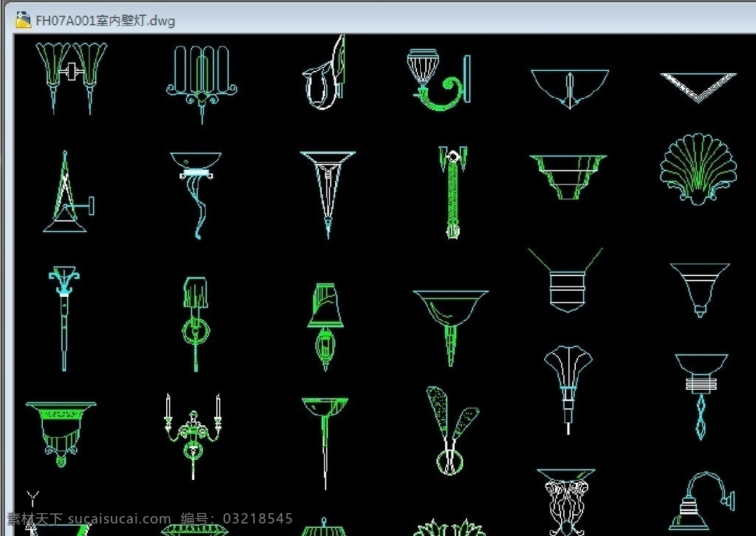Select the UCS Y-axis icon

(32, 498)
